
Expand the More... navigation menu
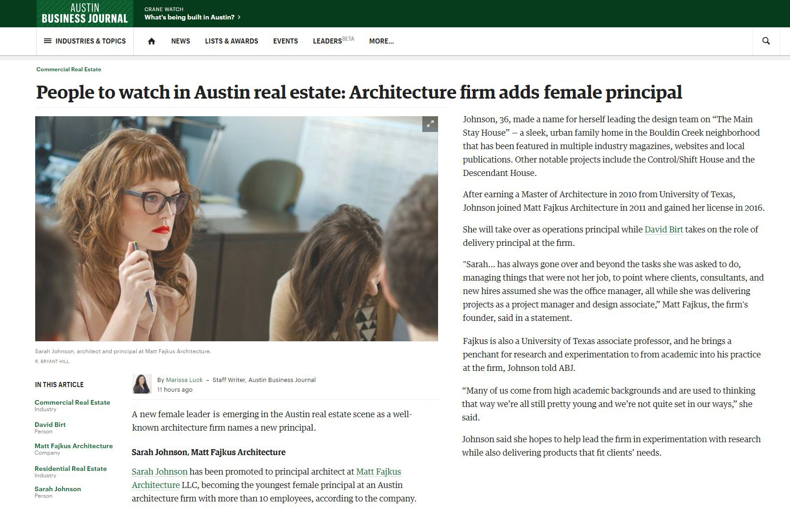point(382,41)
